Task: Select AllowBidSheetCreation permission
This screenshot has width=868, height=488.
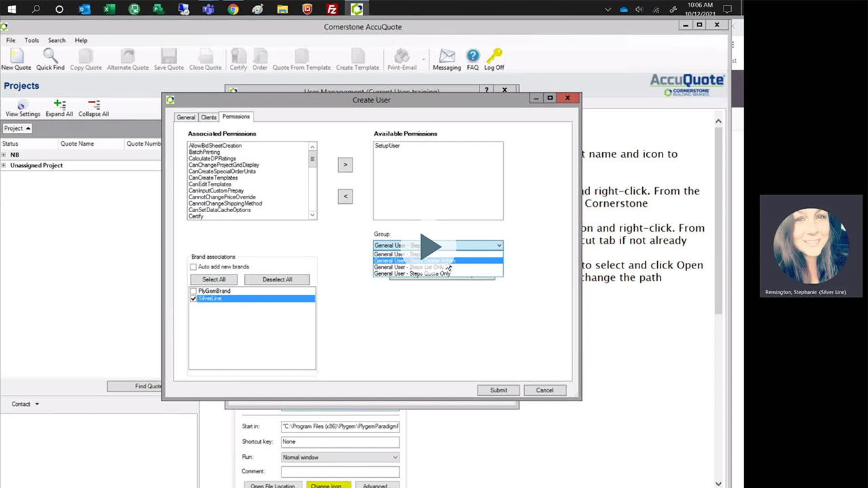Action: pyautogui.click(x=215, y=146)
